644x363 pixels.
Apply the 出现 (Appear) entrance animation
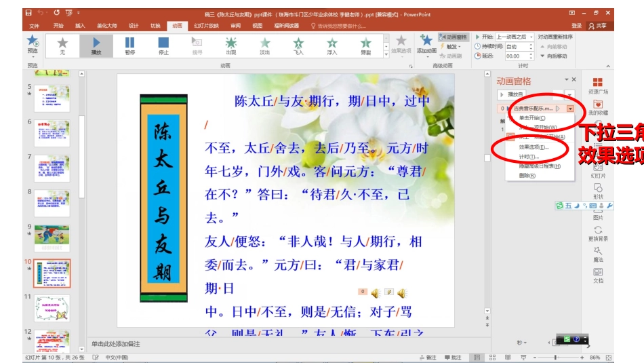[x=230, y=45]
